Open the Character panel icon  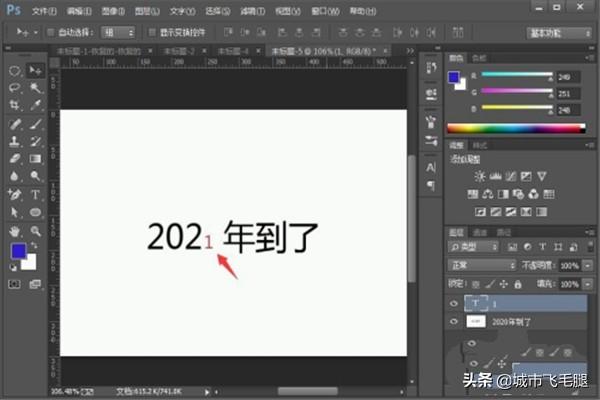pos(430,168)
